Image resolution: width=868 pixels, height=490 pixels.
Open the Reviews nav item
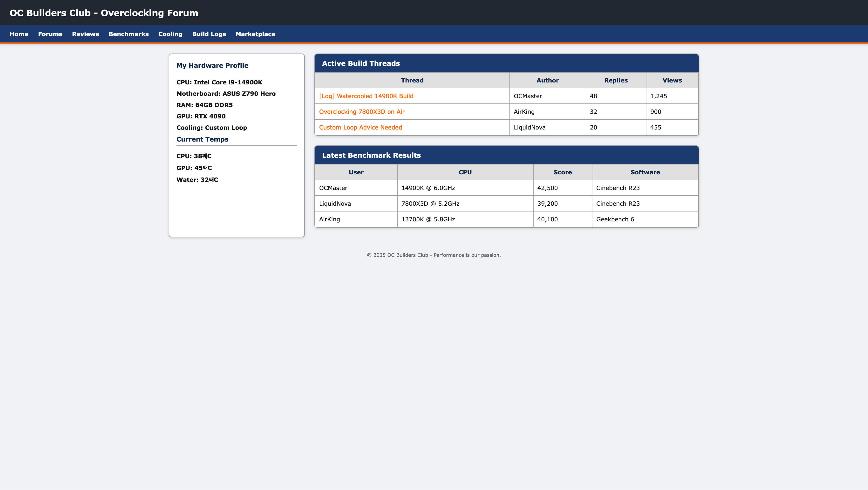point(85,34)
